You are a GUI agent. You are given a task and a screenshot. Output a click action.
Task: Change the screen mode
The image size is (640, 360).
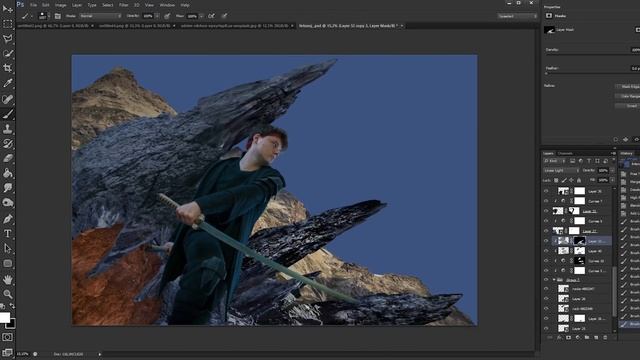point(7,352)
